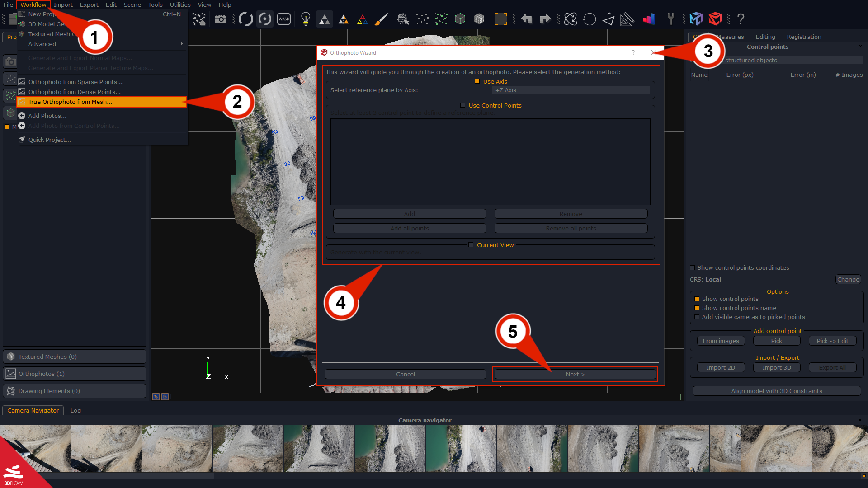The width and height of the screenshot is (868, 488).
Task: Click Next in the Orthophoto Wizard
Action: pos(575,374)
